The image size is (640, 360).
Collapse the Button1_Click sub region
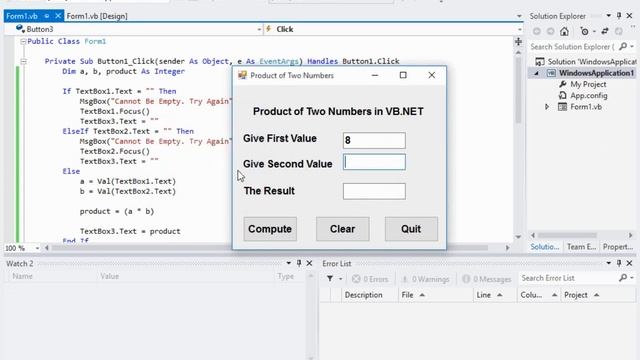point(23,62)
